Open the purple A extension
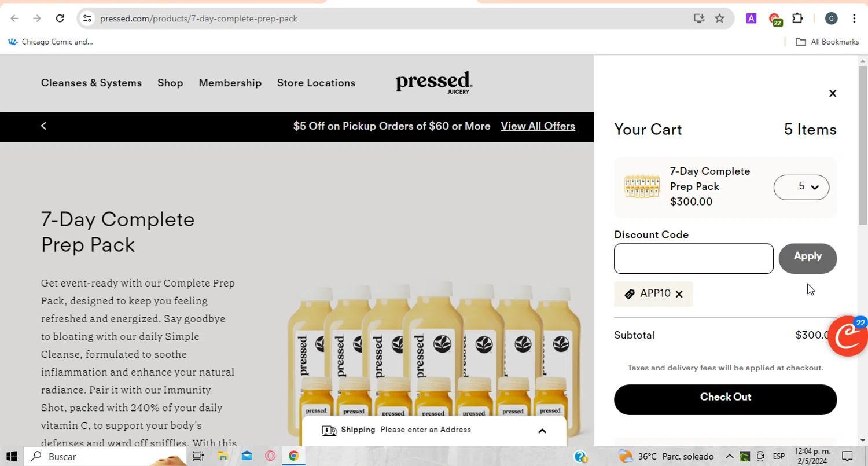Screen dimensions: 868x466 [751, 19]
